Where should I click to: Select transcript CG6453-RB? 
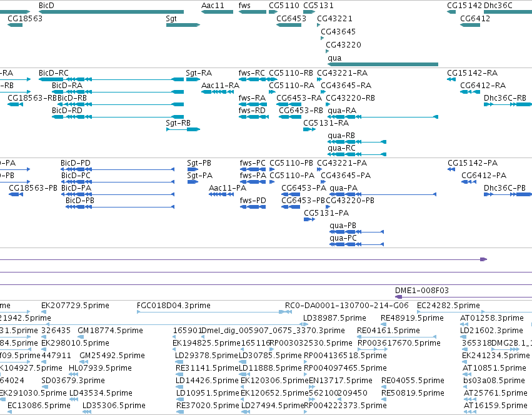(290, 117)
